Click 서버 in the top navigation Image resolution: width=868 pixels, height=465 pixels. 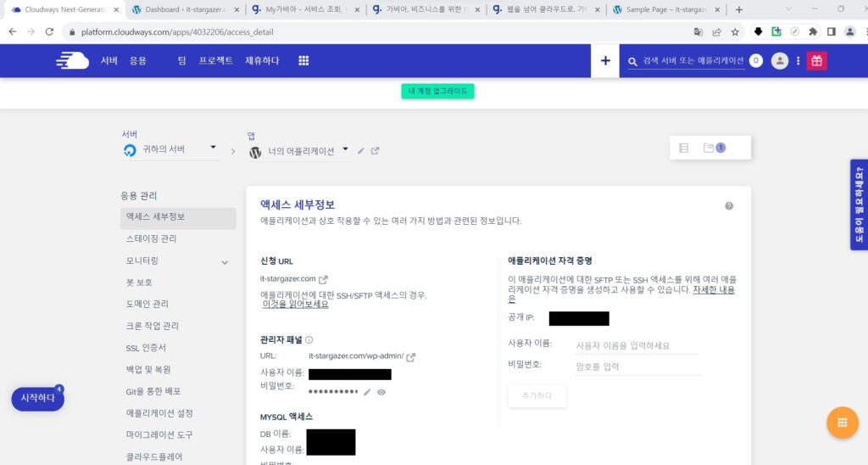pos(109,60)
